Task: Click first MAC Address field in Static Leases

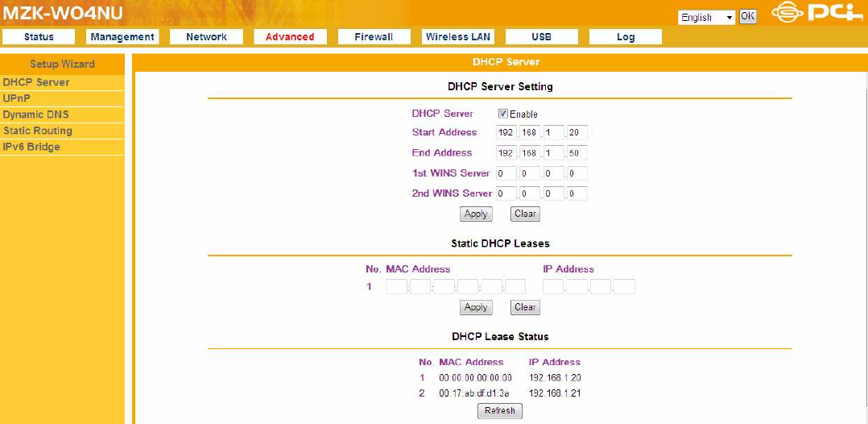Action: pyautogui.click(x=396, y=286)
